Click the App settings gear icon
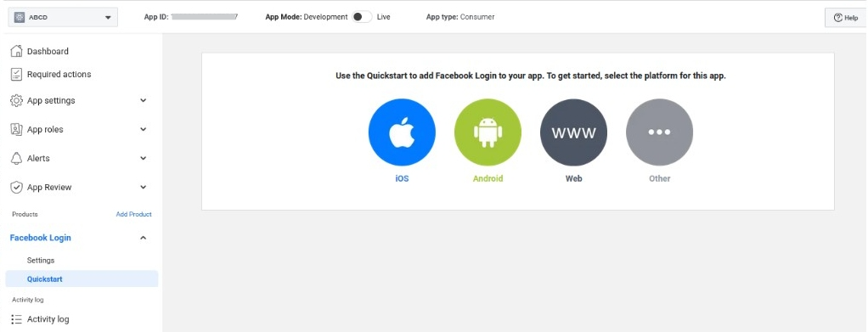Screen dimensions: 868x332 (17, 101)
